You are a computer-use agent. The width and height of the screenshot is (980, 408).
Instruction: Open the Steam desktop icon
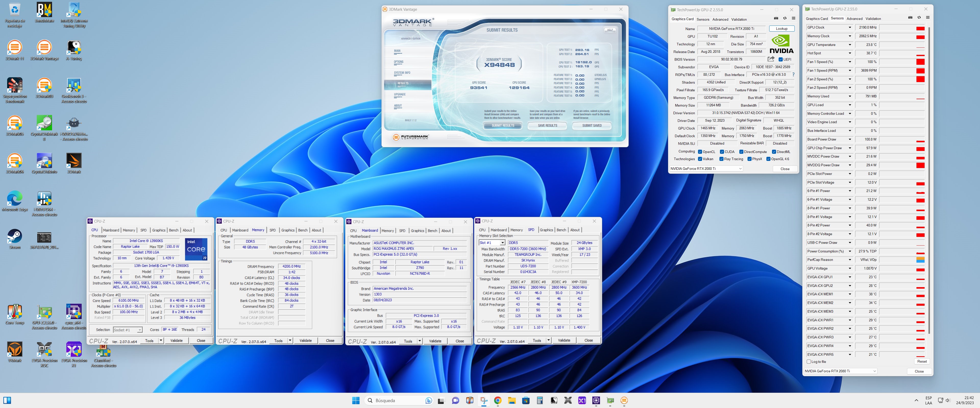click(x=15, y=239)
